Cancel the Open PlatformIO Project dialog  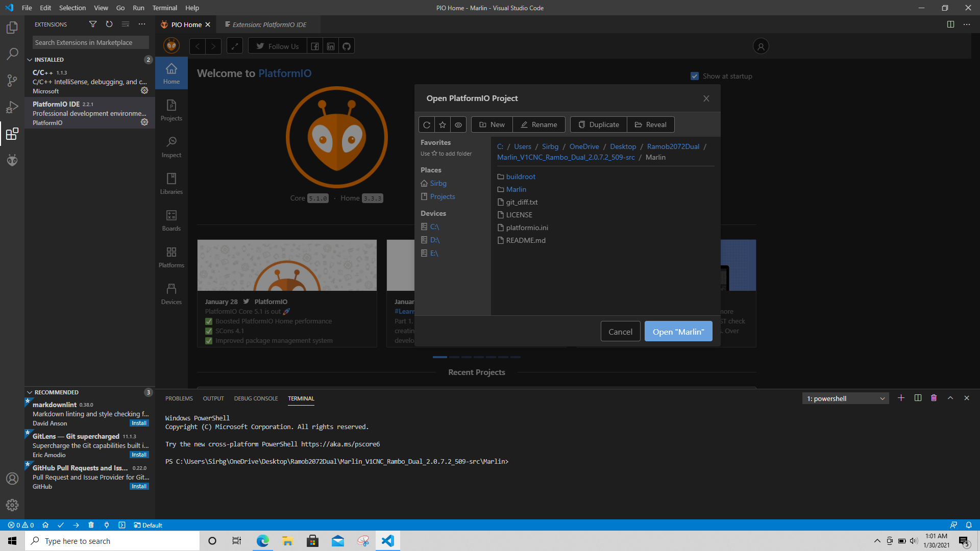620,332
